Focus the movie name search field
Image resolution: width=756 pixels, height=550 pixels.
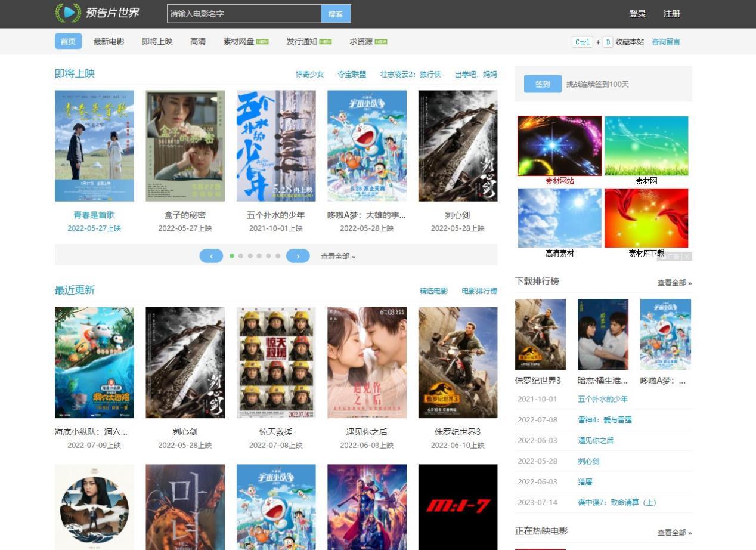(x=244, y=14)
